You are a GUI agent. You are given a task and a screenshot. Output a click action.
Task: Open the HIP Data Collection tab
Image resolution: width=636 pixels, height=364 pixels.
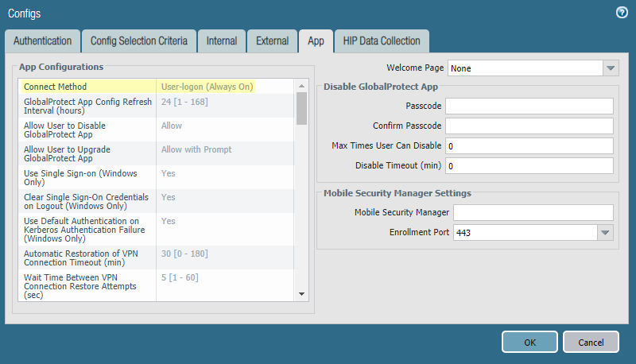382,41
